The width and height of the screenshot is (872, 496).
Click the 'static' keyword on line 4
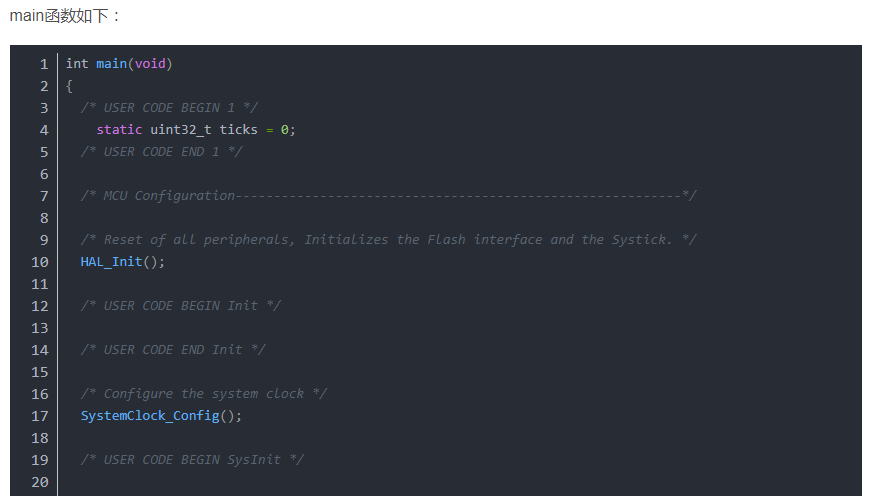[x=119, y=130]
